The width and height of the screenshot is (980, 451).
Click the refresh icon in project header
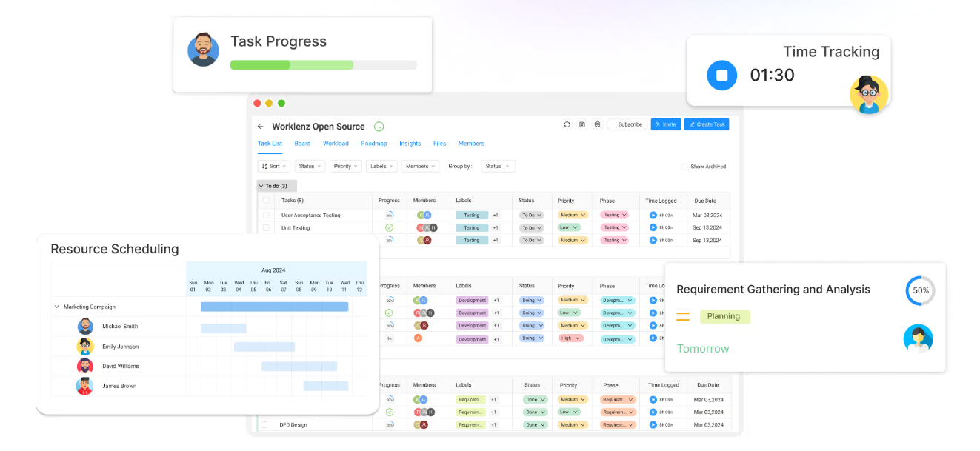point(567,124)
